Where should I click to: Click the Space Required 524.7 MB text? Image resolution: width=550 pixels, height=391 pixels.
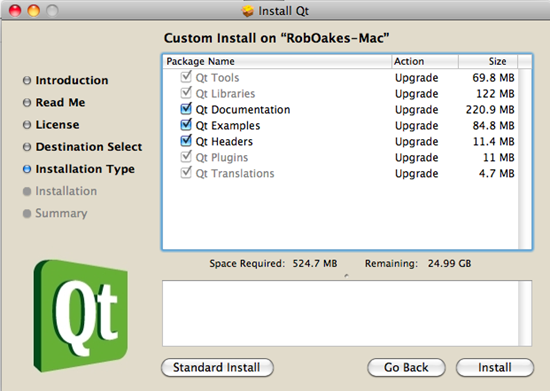[x=273, y=264]
